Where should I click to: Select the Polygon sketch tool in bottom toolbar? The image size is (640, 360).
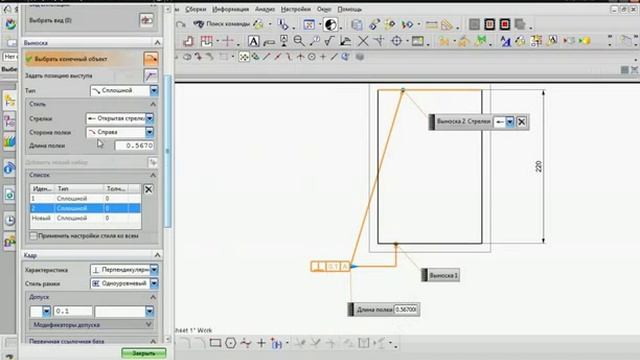click(231, 343)
